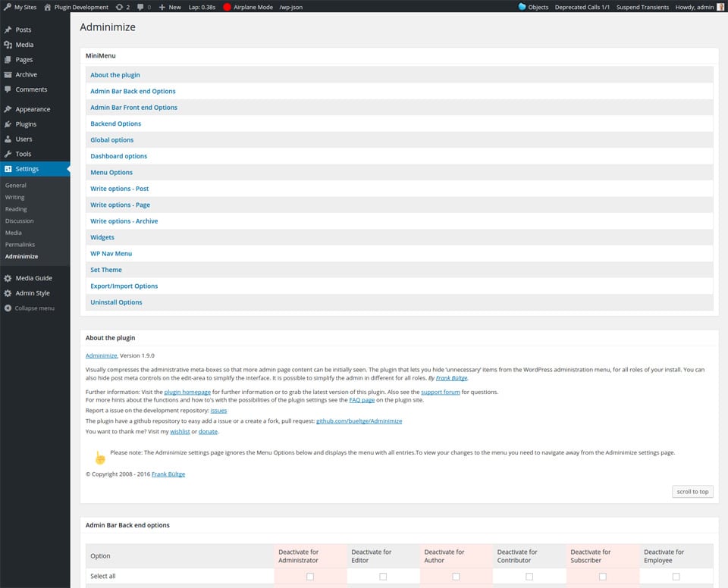Tick Select all checkbox for Employee
Screen dimensions: 728x588
676,577
